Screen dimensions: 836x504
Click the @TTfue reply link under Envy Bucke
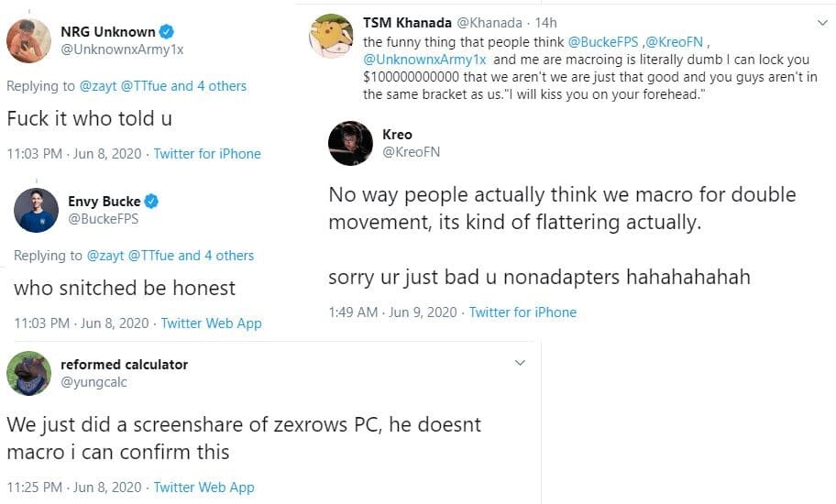(x=151, y=256)
